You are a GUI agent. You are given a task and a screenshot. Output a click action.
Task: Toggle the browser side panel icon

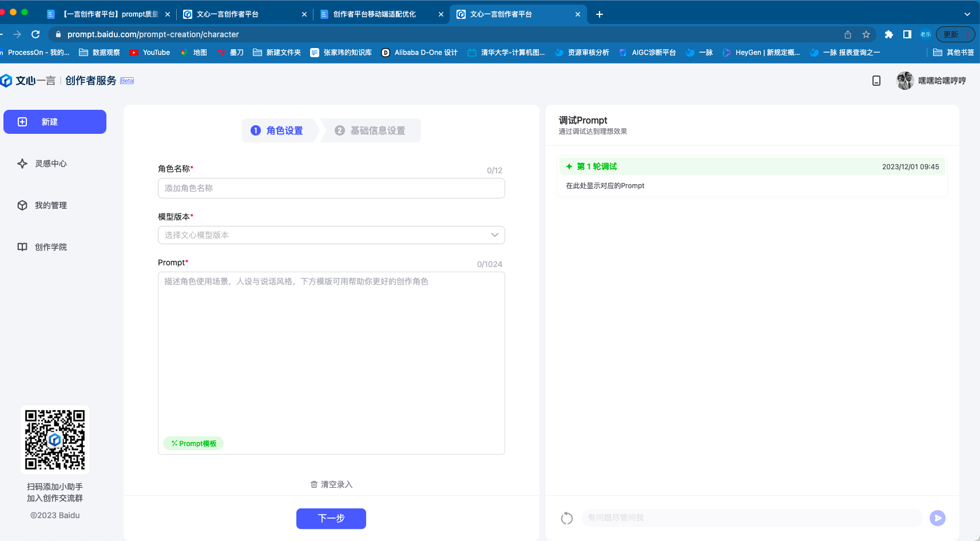[907, 34]
